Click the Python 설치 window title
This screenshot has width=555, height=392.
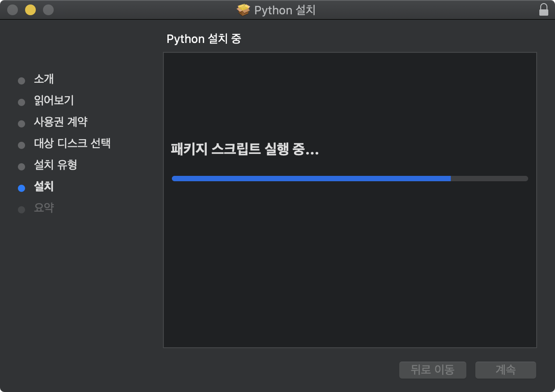(x=285, y=10)
